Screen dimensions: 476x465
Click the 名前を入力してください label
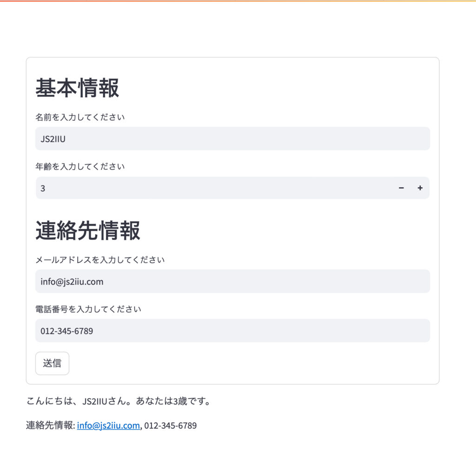pos(80,117)
